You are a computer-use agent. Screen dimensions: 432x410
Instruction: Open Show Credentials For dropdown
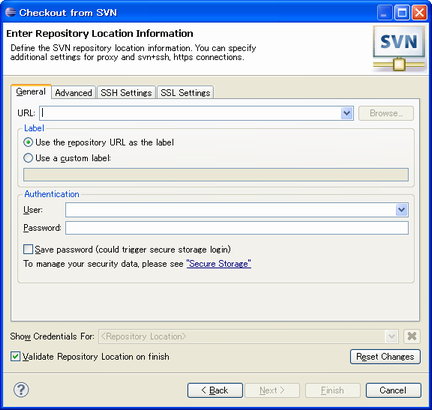[x=392, y=336]
